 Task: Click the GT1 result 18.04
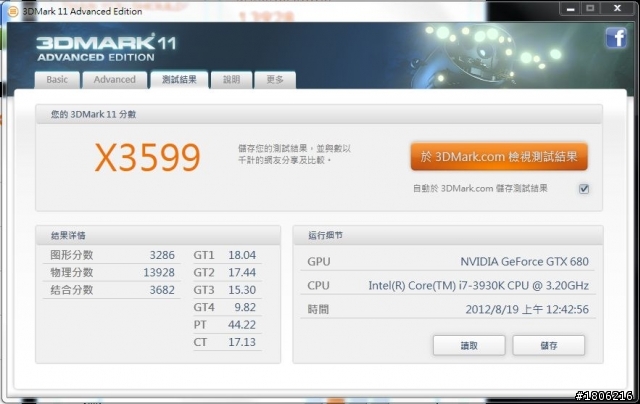click(x=242, y=255)
